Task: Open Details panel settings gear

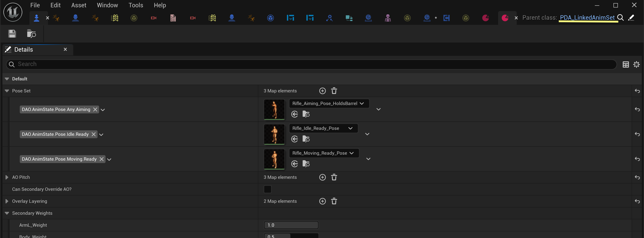Action: [636, 64]
